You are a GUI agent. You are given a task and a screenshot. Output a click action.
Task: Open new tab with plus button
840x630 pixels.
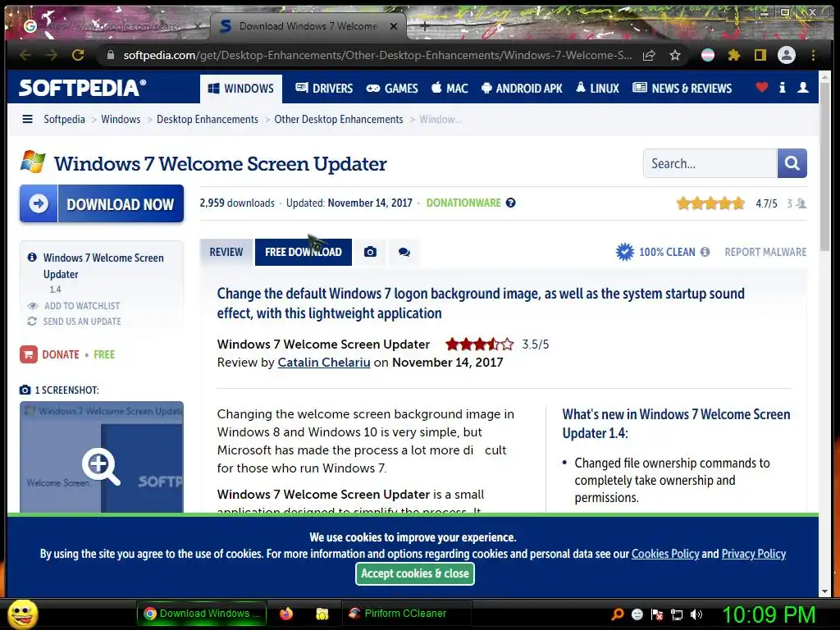pyautogui.click(x=424, y=25)
